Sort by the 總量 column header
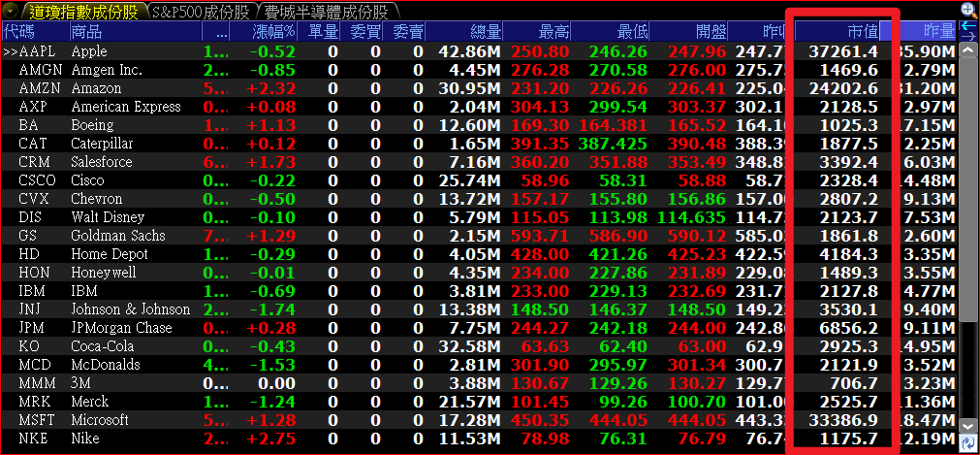 pos(463,31)
